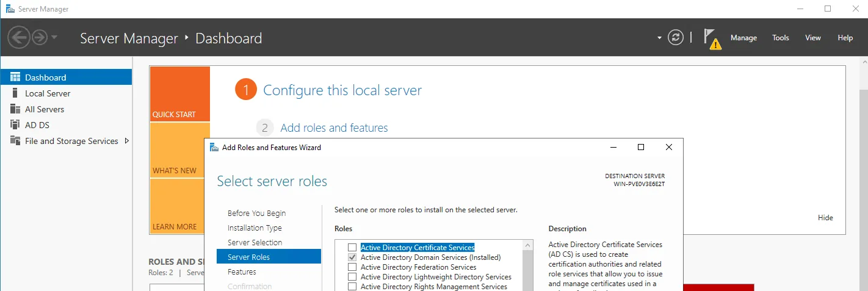Screen dimensions: 868x291
Task: Check Active Directory Federation Services
Action: pos(352,267)
